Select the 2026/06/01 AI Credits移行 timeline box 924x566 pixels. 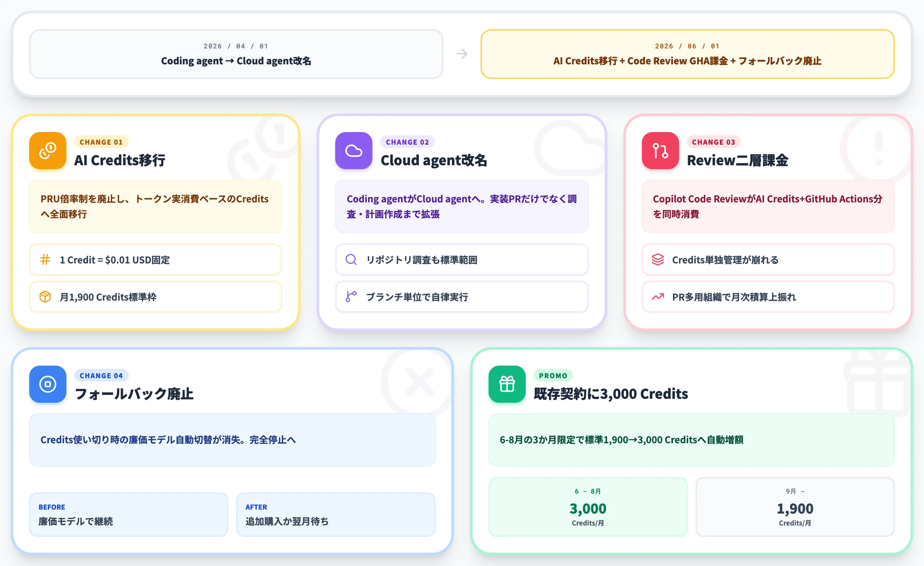coord(687,54)
